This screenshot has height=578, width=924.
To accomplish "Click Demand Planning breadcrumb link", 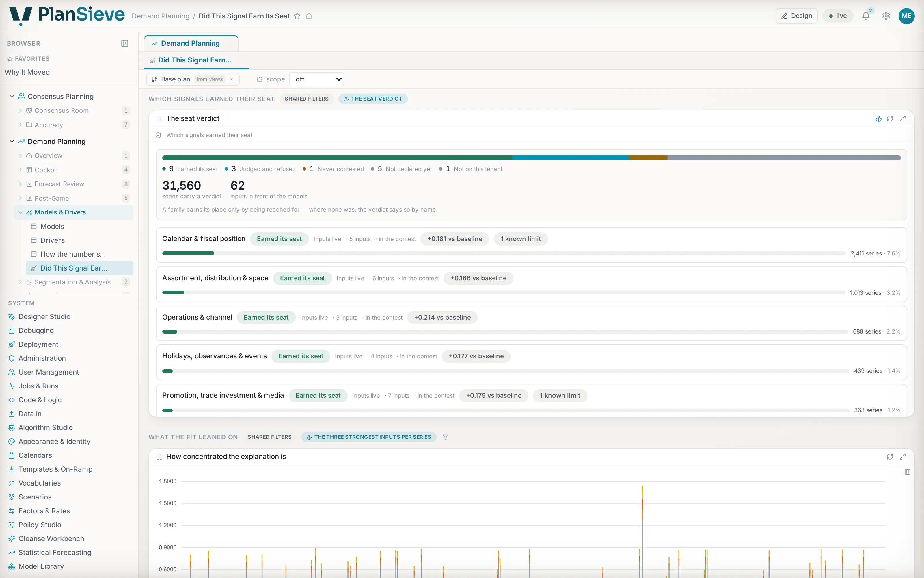I will click(160, 16).
